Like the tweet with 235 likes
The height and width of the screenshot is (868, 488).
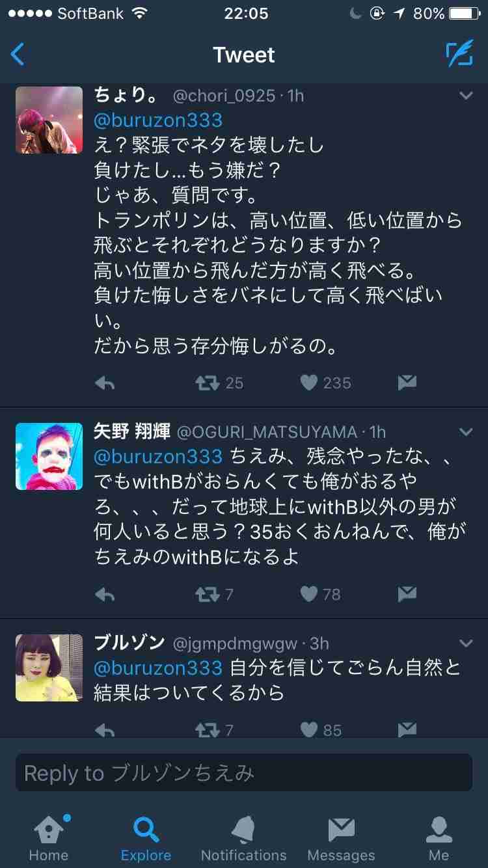tap(308, 383)
